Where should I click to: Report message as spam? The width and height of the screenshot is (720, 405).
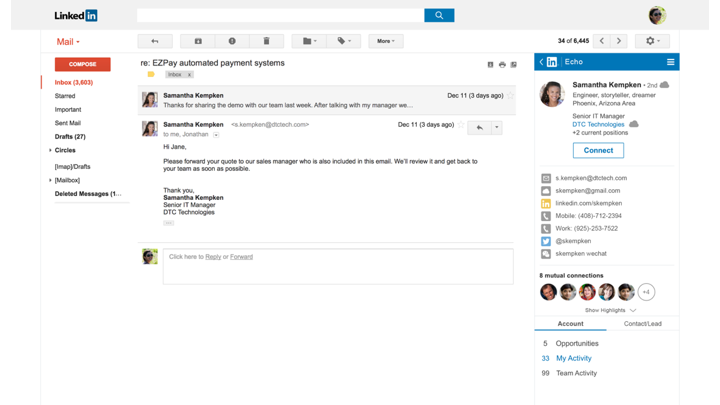click(x=232, y=41)
